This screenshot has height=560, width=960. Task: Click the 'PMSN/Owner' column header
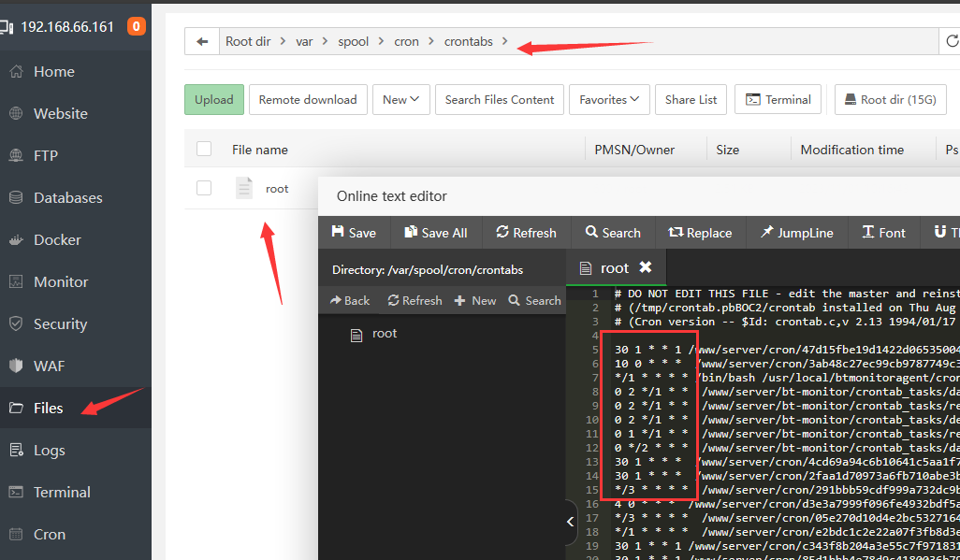634,150
